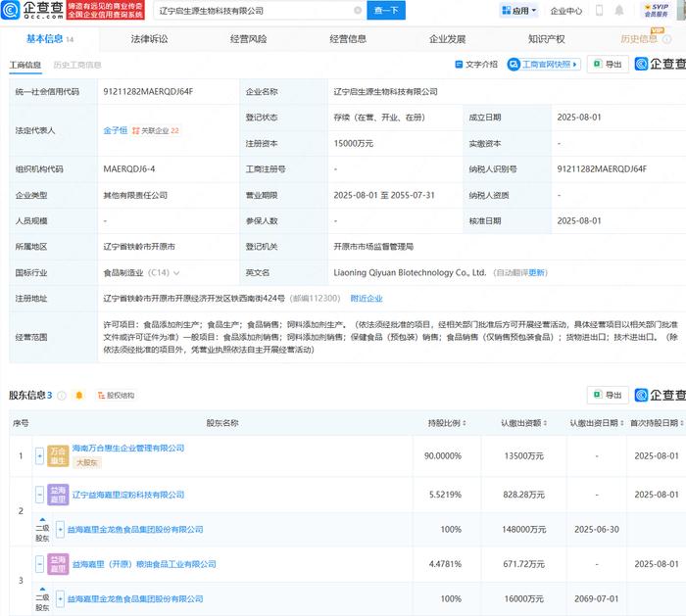Switch to 经营信息 tab
The image size is (686, 616).
point(348,39)
